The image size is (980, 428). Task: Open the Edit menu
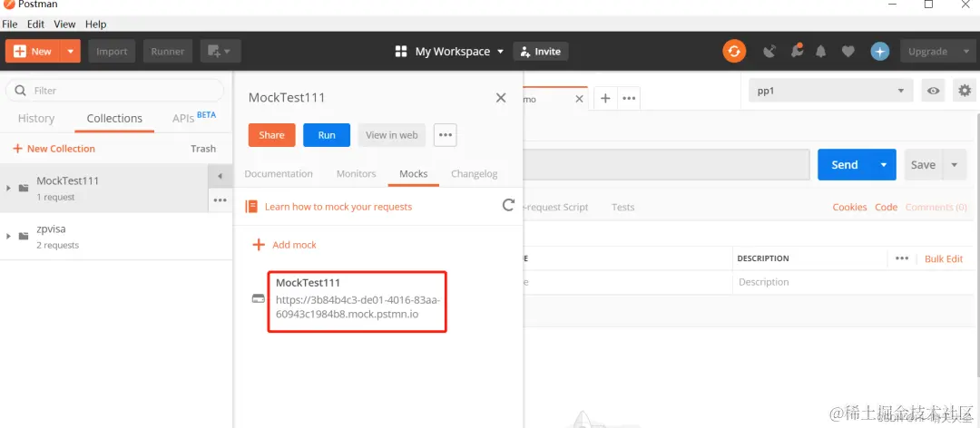pyautogui.click(x=35, y=24)
